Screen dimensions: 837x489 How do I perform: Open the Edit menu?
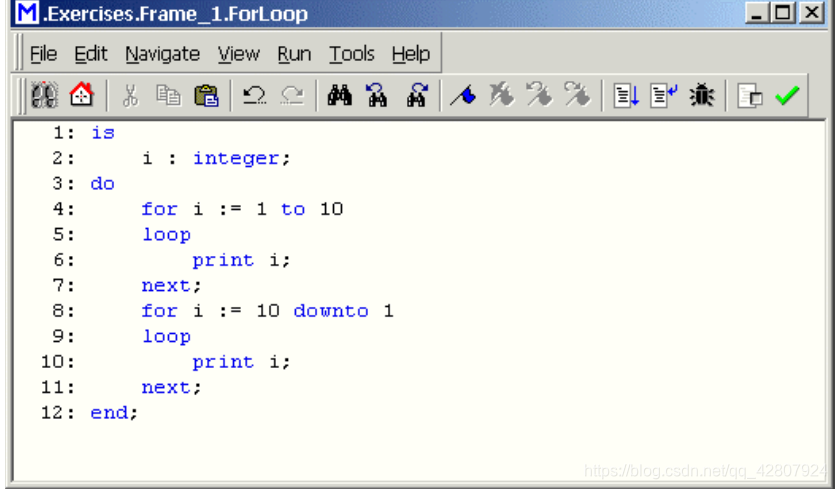pos(91,54)
